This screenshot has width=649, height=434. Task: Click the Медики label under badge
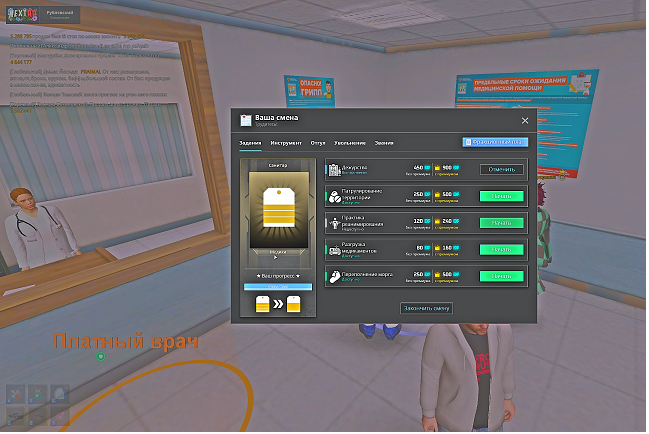click(x=279, y=253)
